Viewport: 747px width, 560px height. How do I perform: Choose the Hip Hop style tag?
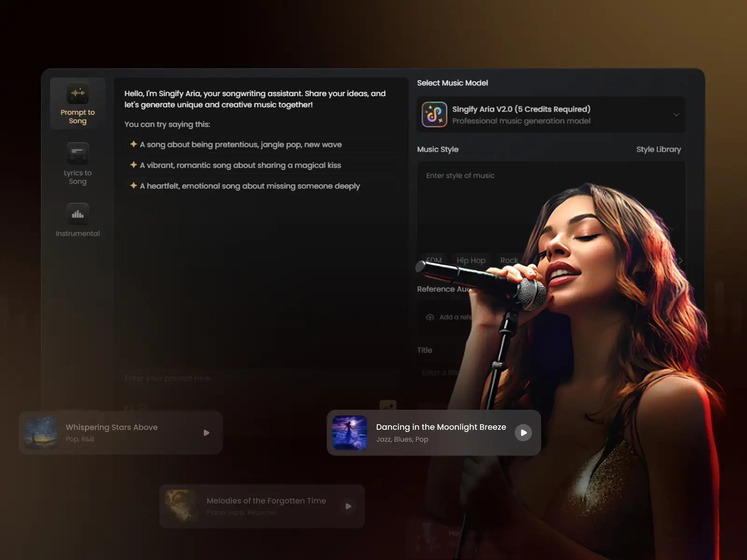click(x=471, y=260)
